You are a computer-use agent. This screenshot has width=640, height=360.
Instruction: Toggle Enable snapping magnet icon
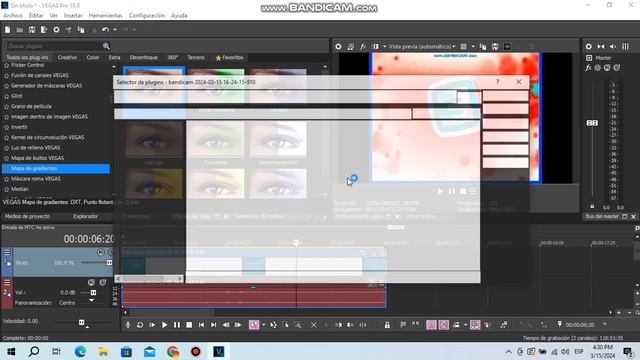431,325
